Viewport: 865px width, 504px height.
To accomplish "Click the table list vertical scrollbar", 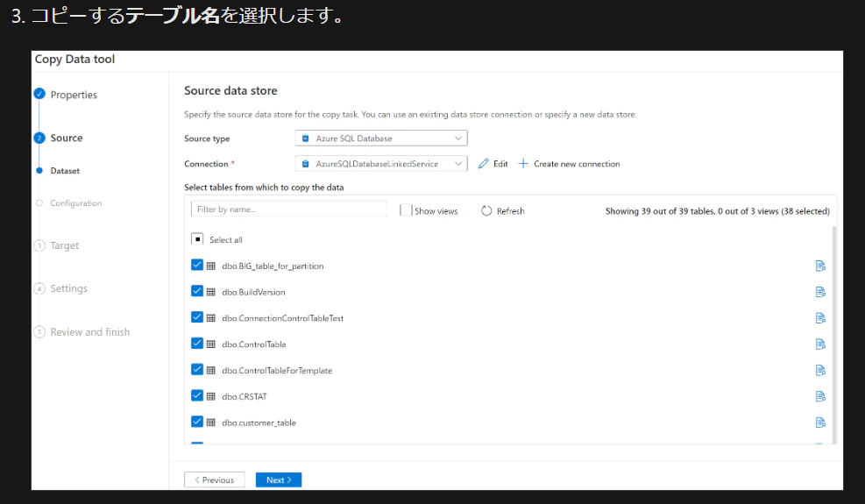I will [834, 335].
